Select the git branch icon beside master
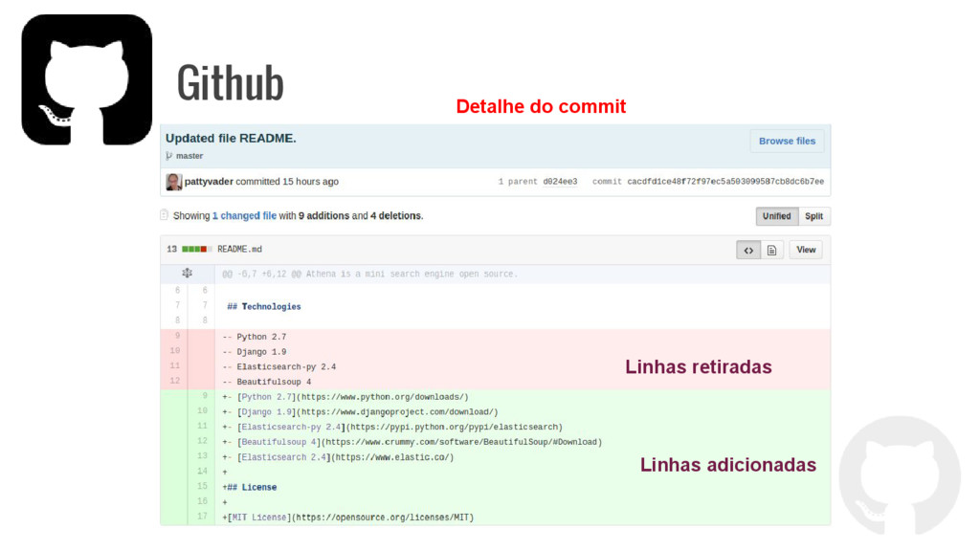 click(x=168, y=156)
